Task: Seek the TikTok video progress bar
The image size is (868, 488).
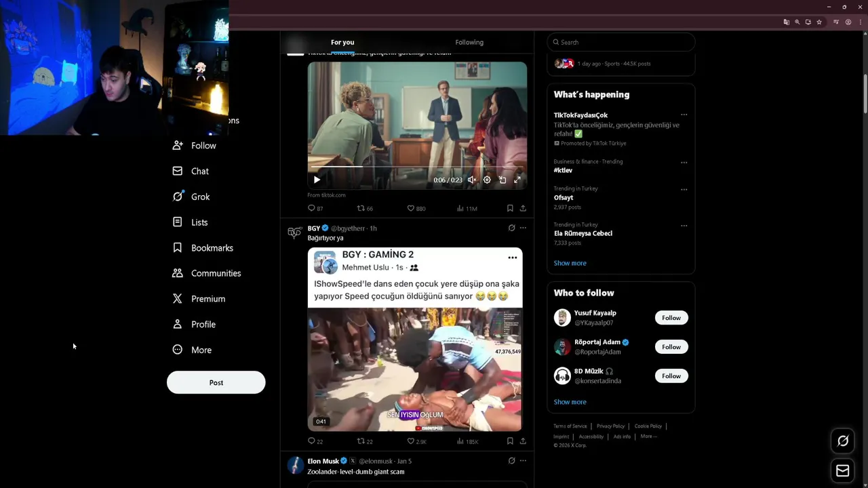Action: click(x=417, y=166)
